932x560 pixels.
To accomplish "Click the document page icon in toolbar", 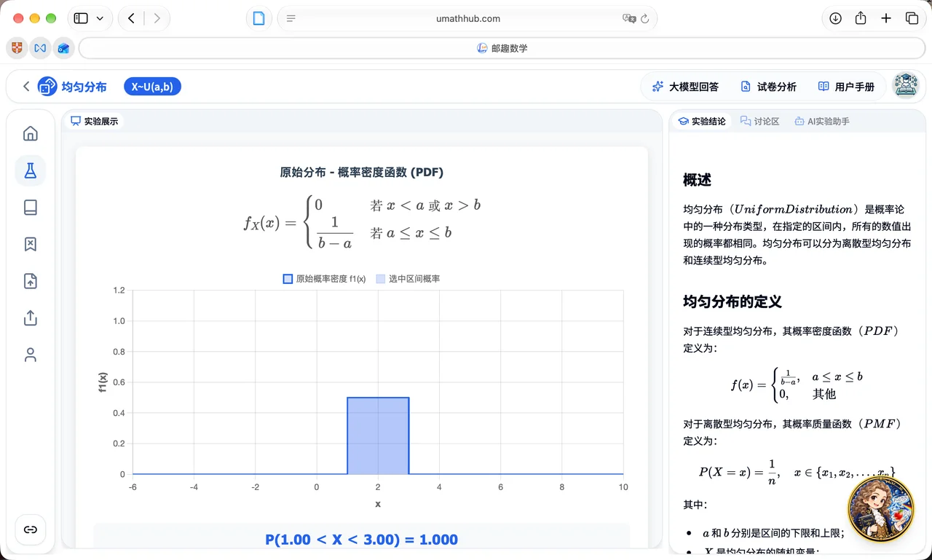I will pos(258,19).
